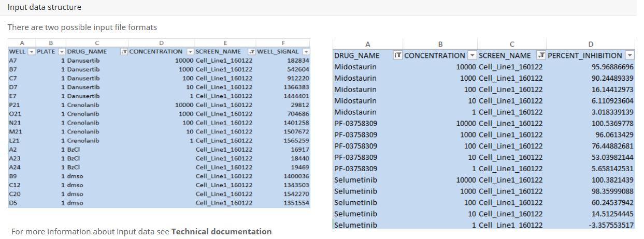The height and width of the screenshot is (239, 644).
Task: Open the PLATE column filter dropdown
Action: (62, 52)
